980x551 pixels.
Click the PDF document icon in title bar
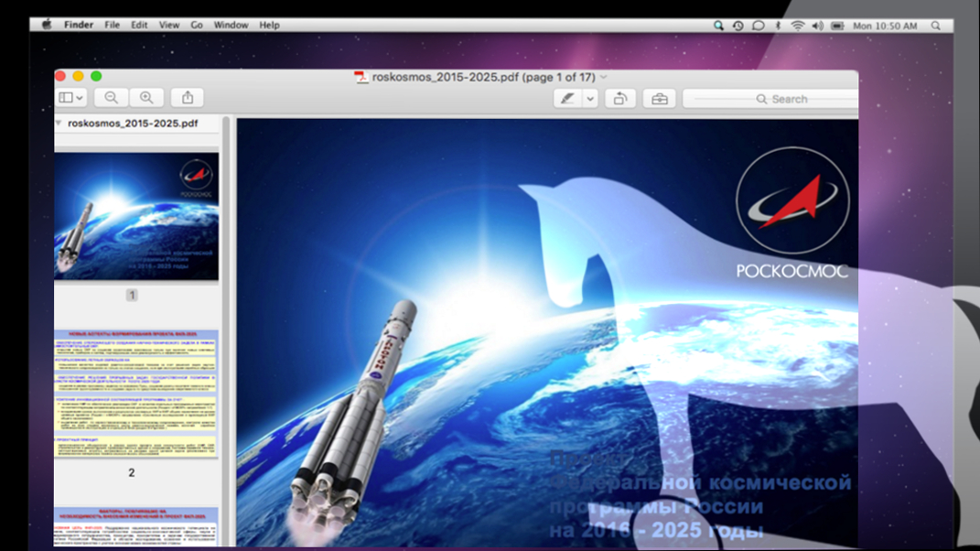click(x=361, y=77)
